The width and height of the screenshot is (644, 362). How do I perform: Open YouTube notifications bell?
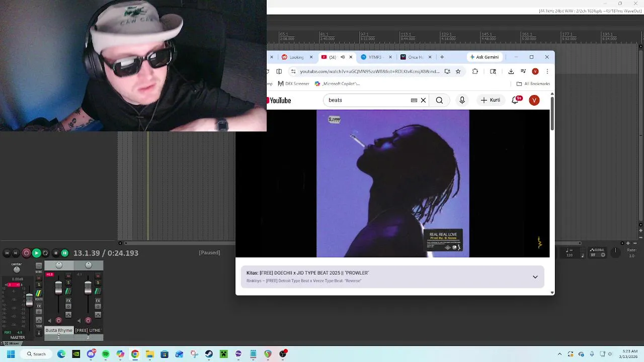pyautogui.click(x=516, y=100)
